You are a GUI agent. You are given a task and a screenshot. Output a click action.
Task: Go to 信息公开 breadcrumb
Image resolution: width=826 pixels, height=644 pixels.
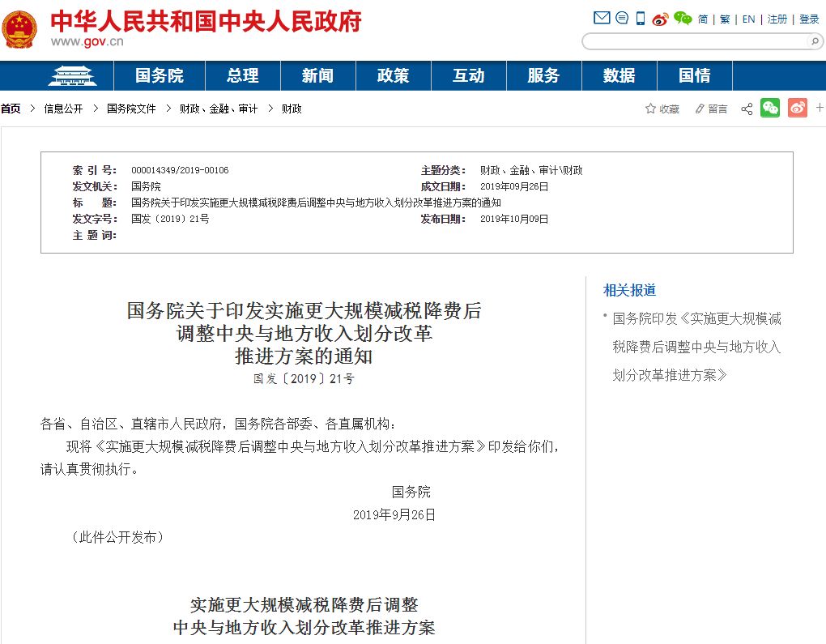[63, 109]
